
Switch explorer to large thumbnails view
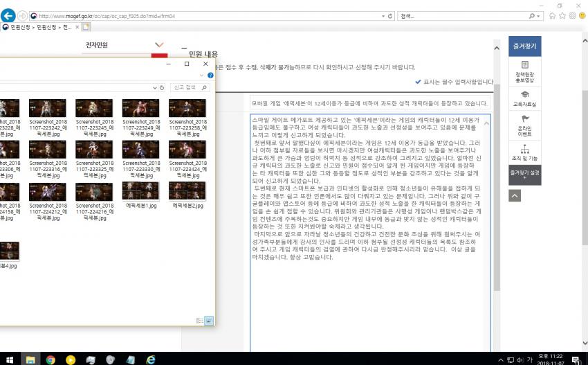209,321
